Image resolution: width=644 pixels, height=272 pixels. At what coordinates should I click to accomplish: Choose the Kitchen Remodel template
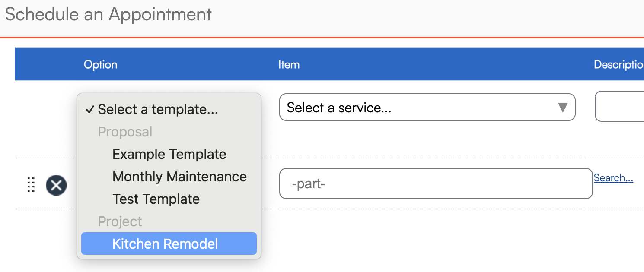click(165, 244)
